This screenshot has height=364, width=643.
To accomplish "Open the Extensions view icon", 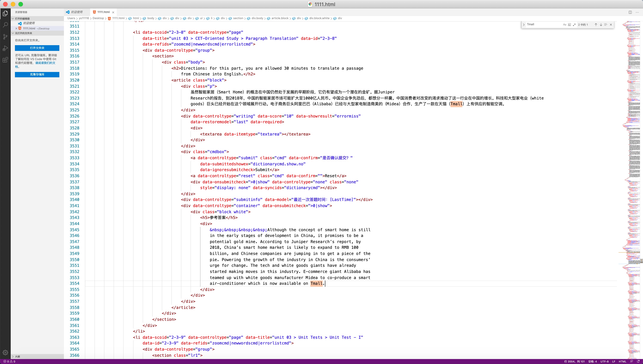I will click(x=5, y=60).
